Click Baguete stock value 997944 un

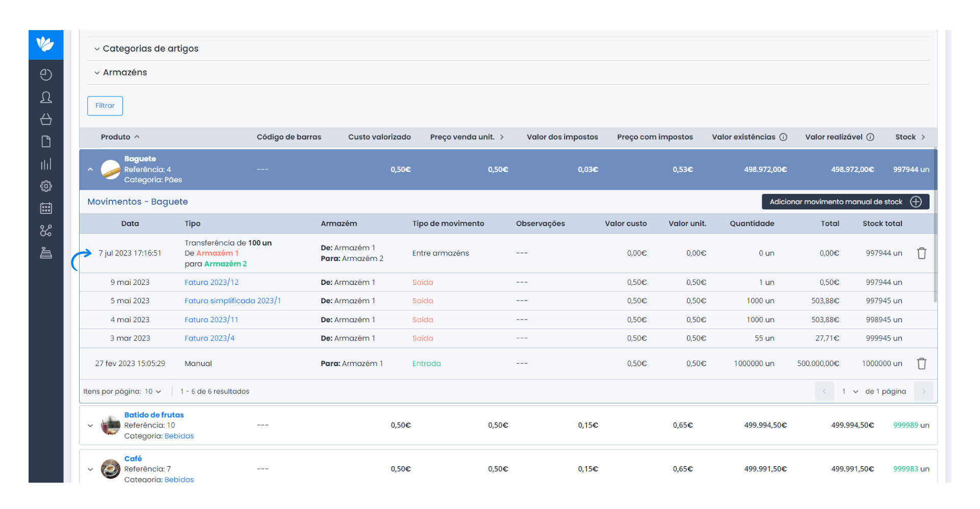(911, 169)
